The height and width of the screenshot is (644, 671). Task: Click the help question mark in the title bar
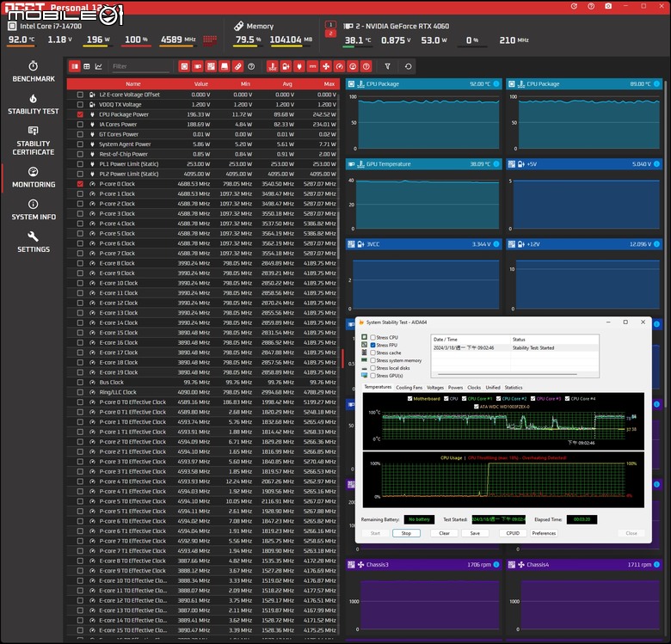pyautogui.click(x=591, y=6)
